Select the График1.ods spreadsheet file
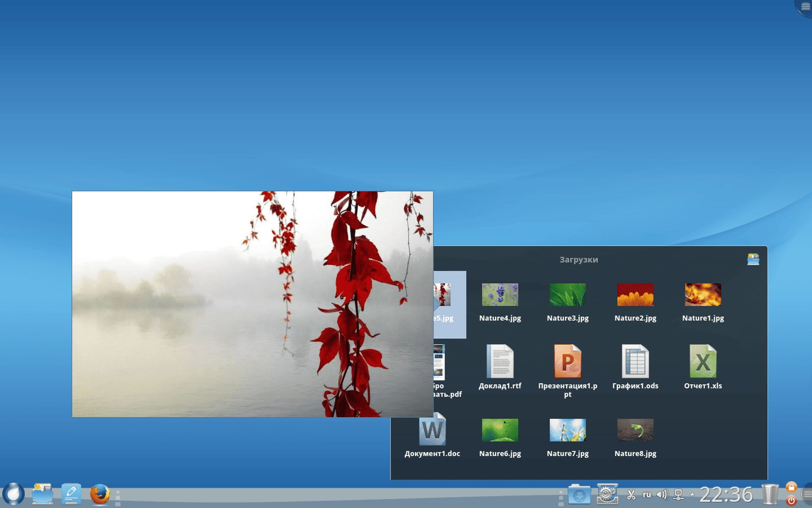812x508 pixels. pyautogui.click(x=635, y=367)
